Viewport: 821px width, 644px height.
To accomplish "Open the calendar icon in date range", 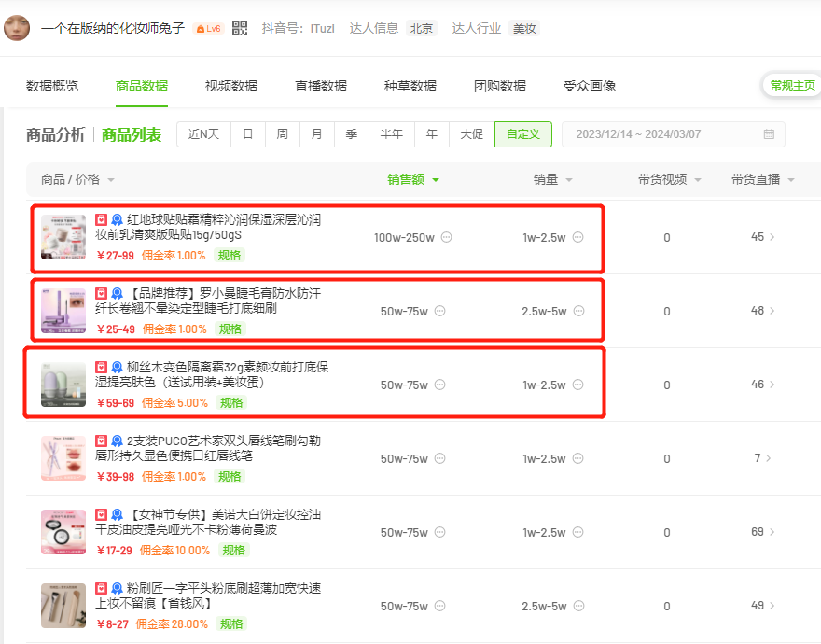I will click(x=769, y=134).
